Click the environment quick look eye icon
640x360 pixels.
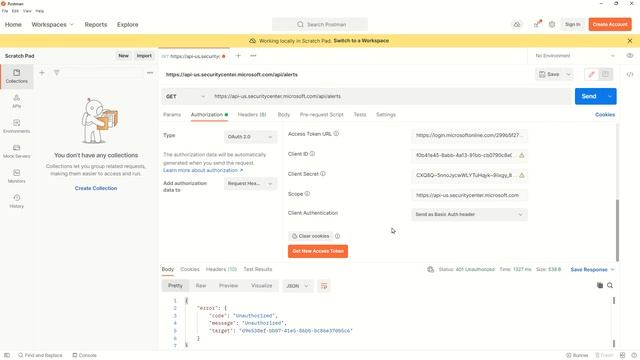630,56
